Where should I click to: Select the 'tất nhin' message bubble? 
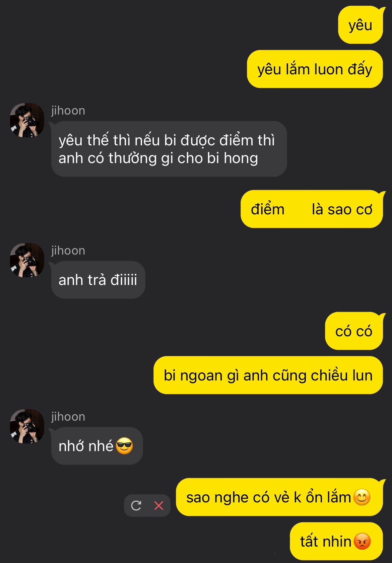pyautogui.click(x=336, y=541)
